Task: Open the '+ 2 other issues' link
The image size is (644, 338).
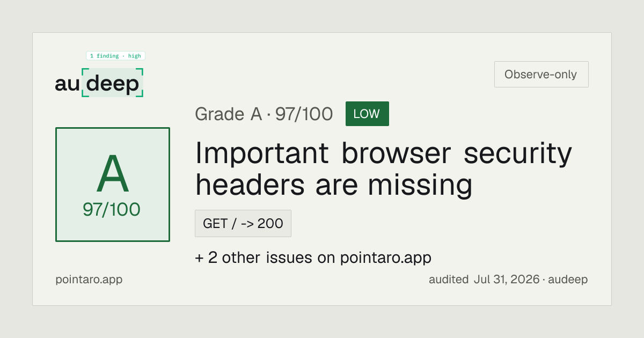Action: coord(313,258)
